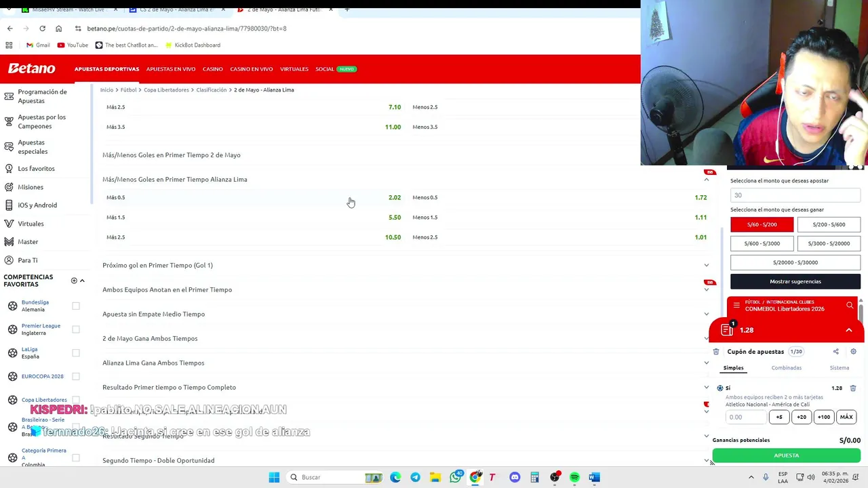The image size is (868, 488).
Task: Open Telegram from the taskbar
Action: [415, 477]
